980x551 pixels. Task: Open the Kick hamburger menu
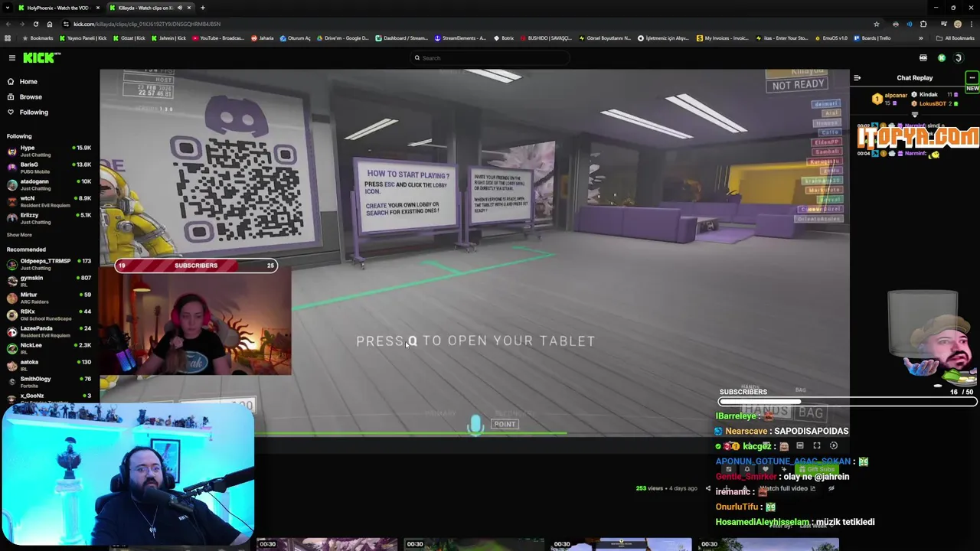(11, 58)
